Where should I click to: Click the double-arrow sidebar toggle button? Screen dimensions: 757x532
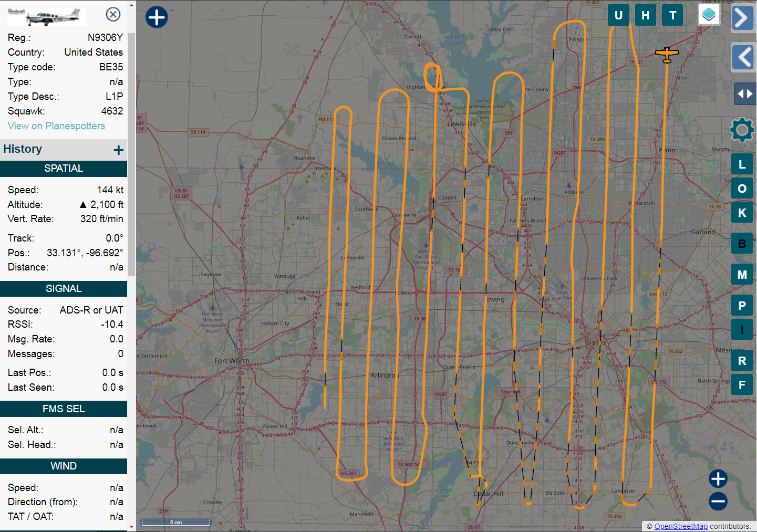point(744,94)
